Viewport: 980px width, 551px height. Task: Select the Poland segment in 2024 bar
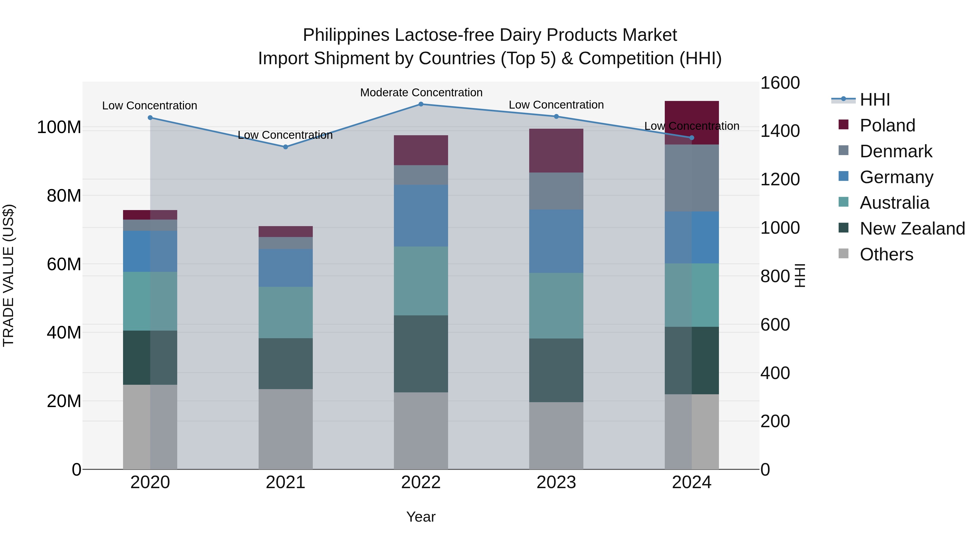coord(692,123)
